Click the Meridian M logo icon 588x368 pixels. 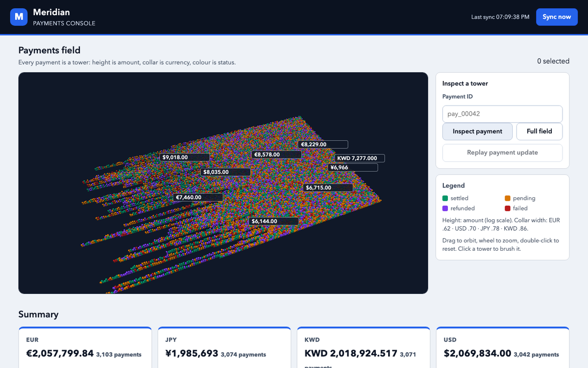[19, 17]
